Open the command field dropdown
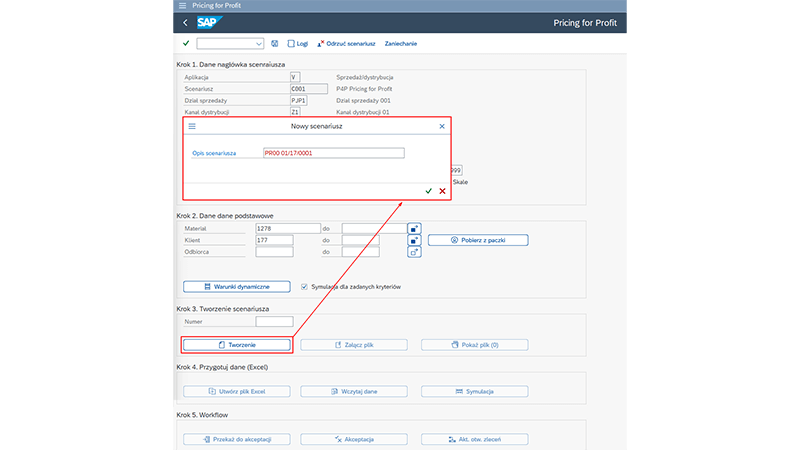Viewport: 800px width, 450px height. (259, 44)
